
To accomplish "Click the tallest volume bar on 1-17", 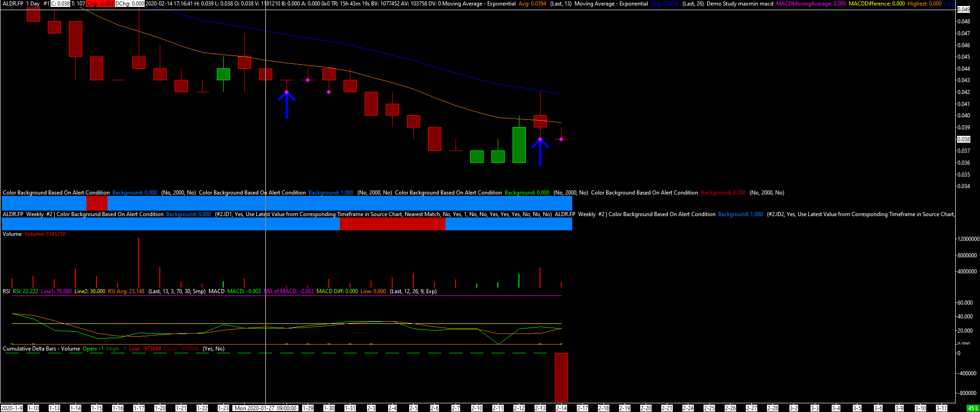I will coord(139,262).
